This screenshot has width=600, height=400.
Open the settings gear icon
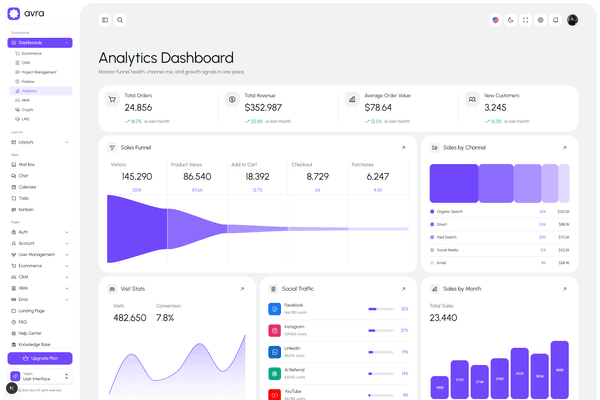click(x=540, y=20)
